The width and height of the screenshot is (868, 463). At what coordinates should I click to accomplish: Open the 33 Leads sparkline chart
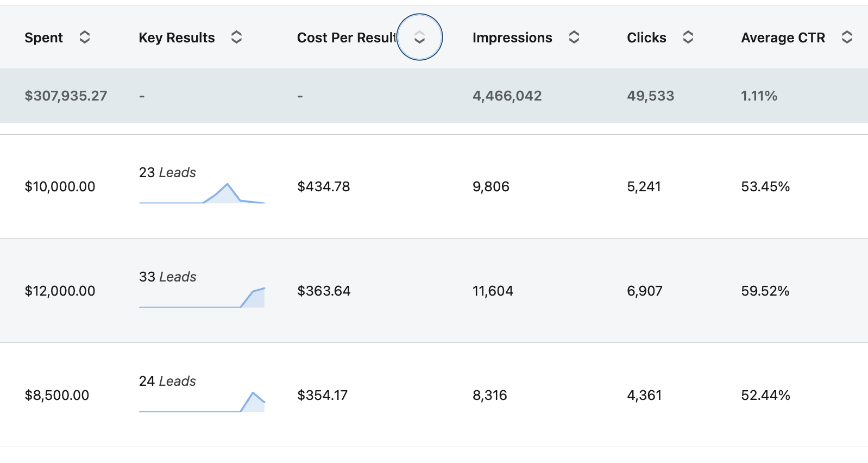pos(202,298)
